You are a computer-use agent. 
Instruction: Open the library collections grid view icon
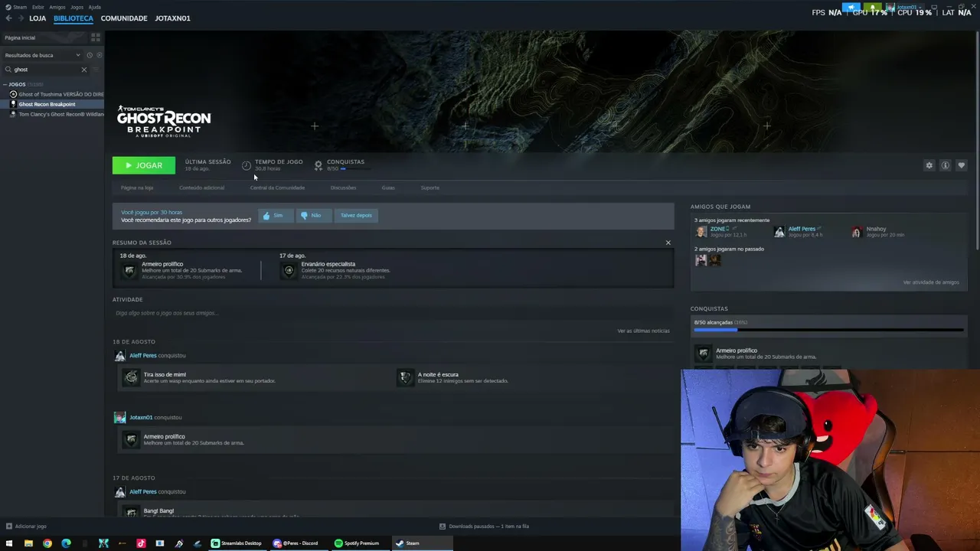(x=96, y=37)
